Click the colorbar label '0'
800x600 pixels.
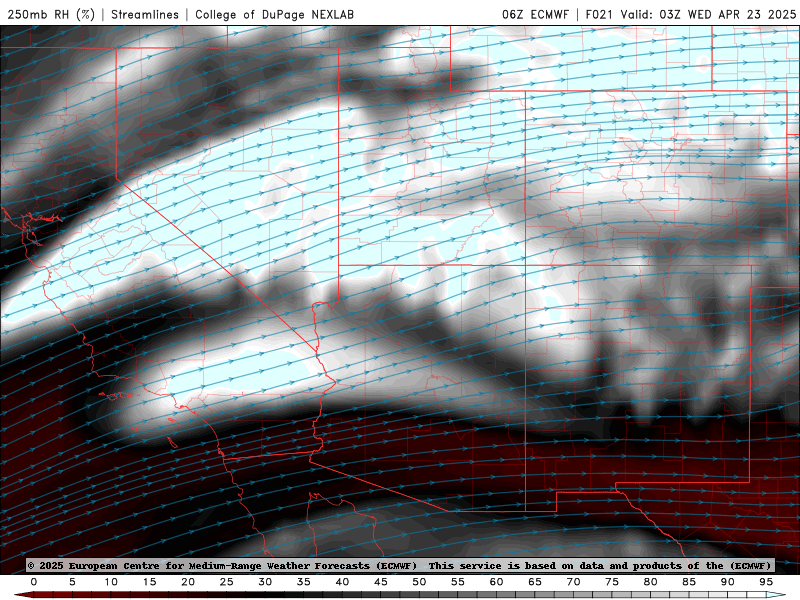coord(34,582)
